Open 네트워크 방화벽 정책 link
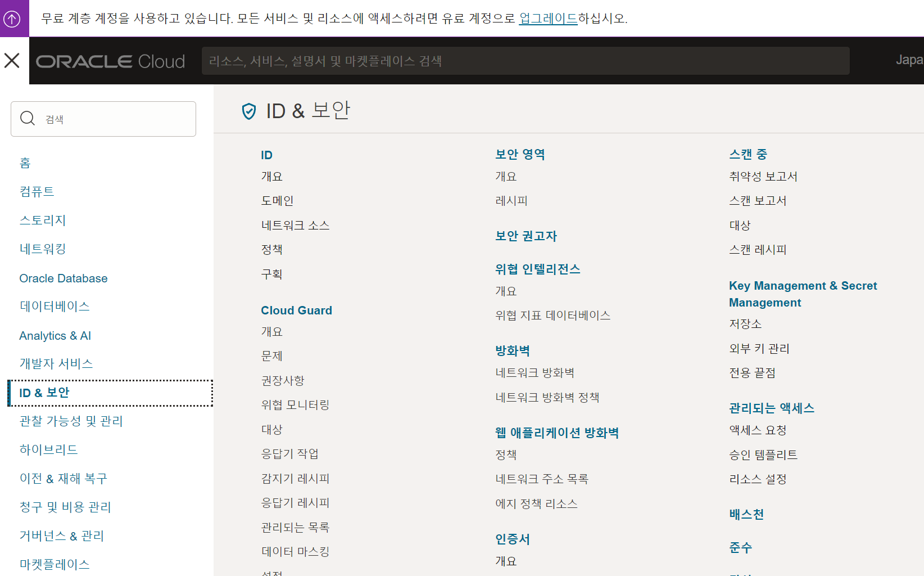The height and width of the screenshot is (576, 924). [x=547, y=398]
